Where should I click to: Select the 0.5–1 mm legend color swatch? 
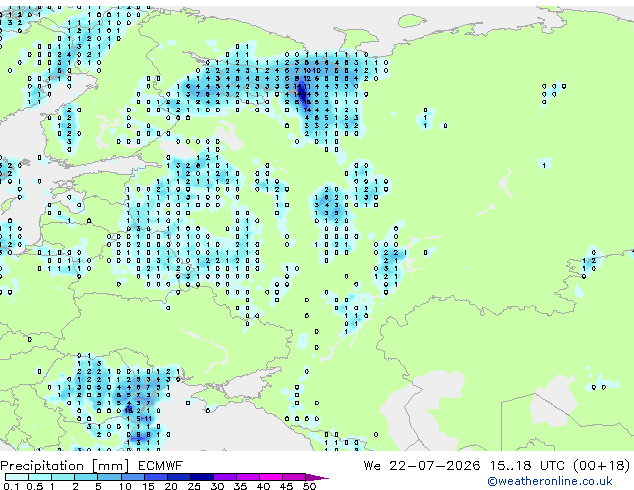(x=40, y=477)
